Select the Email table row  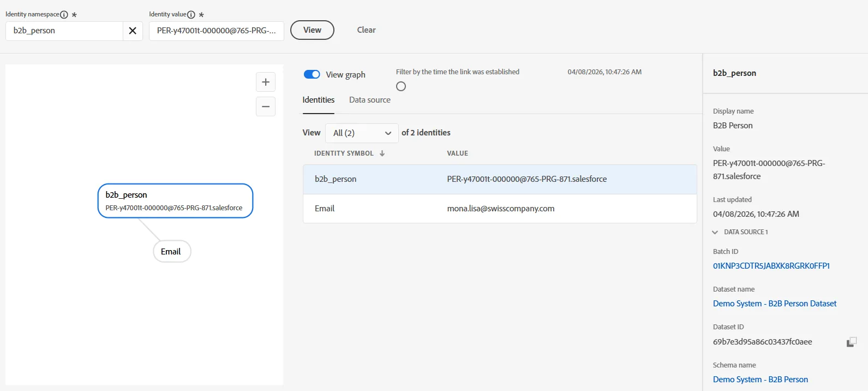(500, 209)
